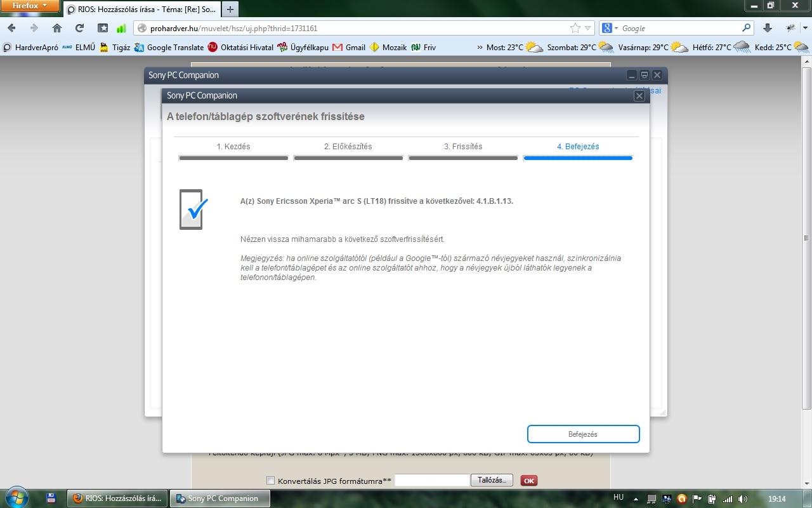The image size is (812, 508).
Task: Click the avast orange tray icon
Action: pos(682,499)
